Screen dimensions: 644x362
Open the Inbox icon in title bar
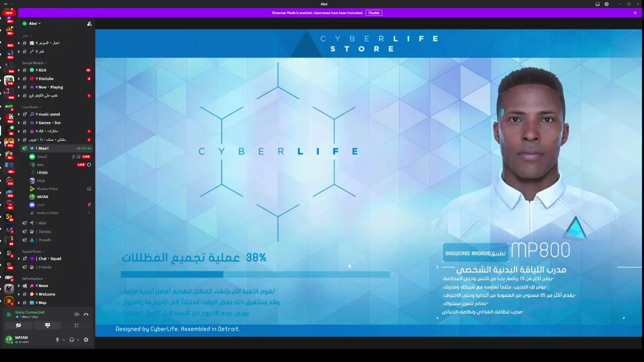597,4
